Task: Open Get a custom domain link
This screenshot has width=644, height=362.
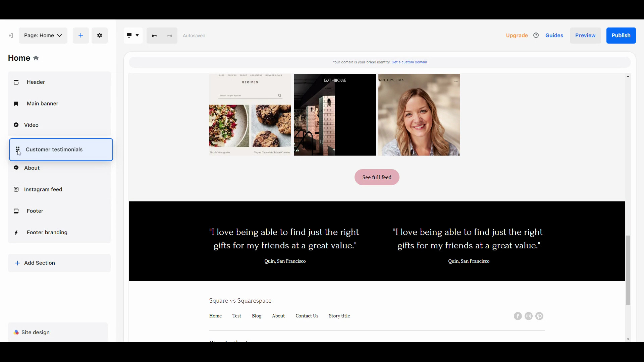Action: [x=409, y=62]
